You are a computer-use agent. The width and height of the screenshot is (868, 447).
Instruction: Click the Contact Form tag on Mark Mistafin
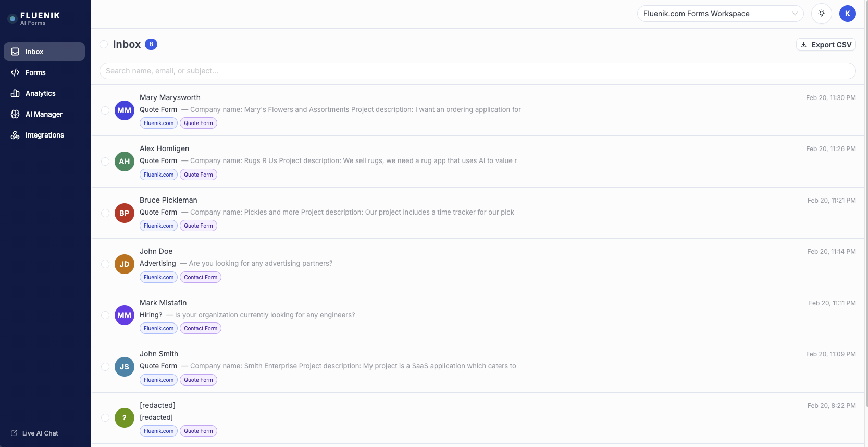tap(201, 328)
